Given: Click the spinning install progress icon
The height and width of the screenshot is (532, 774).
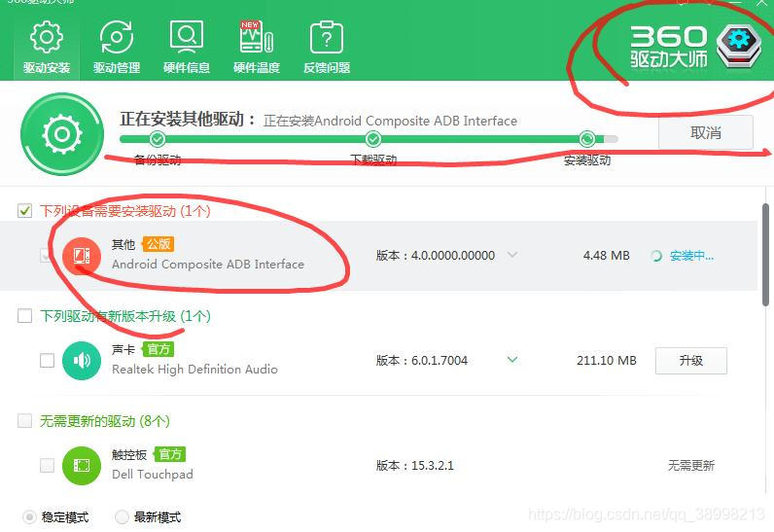Looking at the screenshot, I should click(x=656, y=256).
